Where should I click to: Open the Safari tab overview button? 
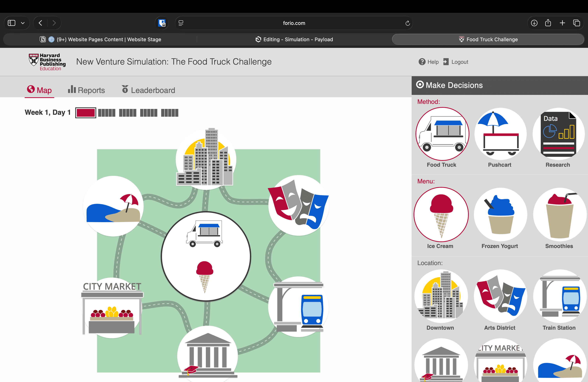pos(576,23)
